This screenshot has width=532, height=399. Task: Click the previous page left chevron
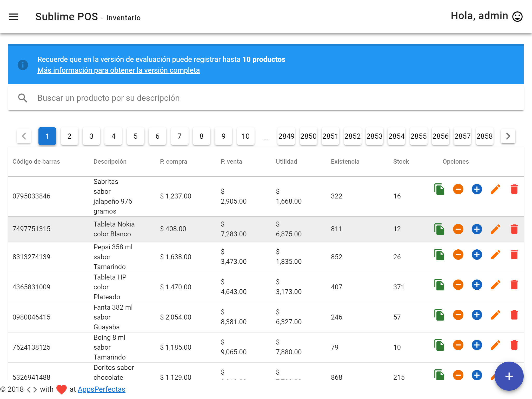coord(24,136)
